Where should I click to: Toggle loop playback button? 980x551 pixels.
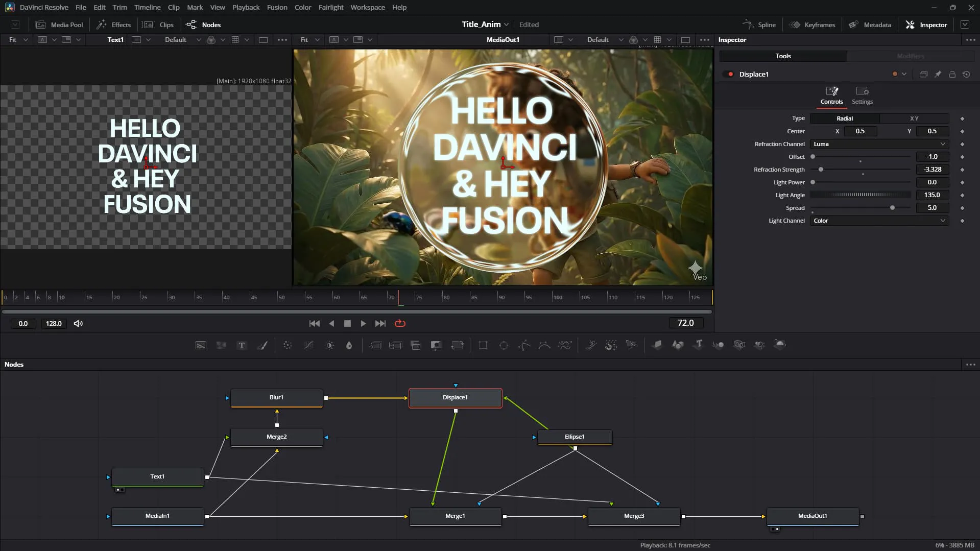(400, 324)
